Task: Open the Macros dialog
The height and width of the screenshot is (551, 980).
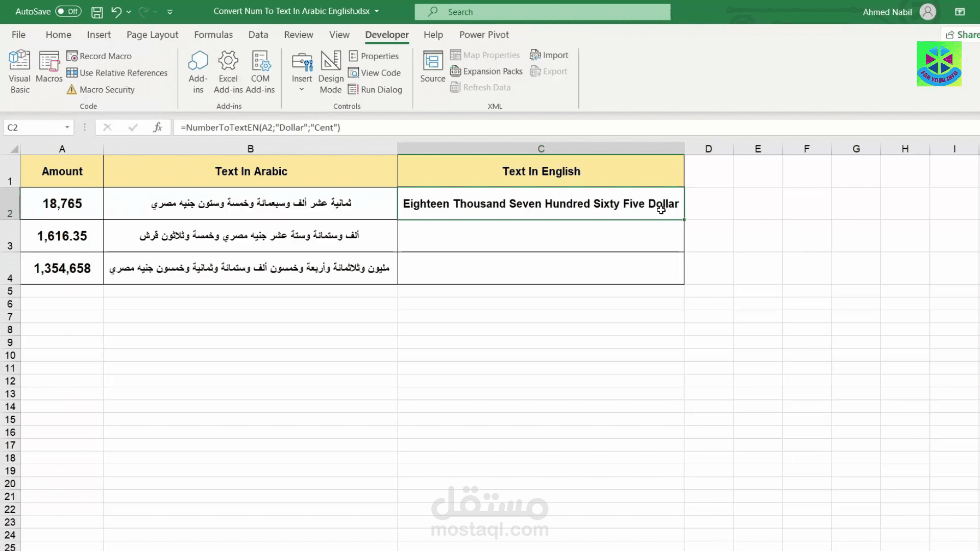Action: tap(49, 71)
